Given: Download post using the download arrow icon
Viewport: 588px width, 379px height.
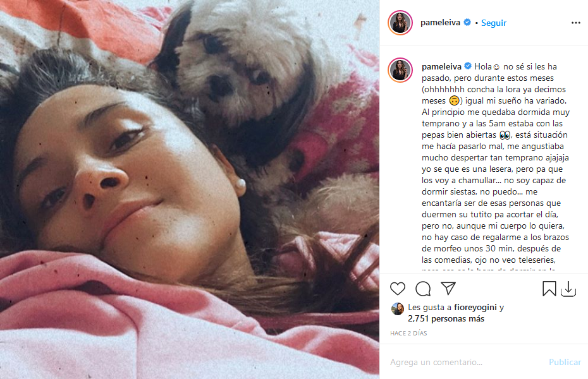Looking at the screenshot, I should click(568, 289).
